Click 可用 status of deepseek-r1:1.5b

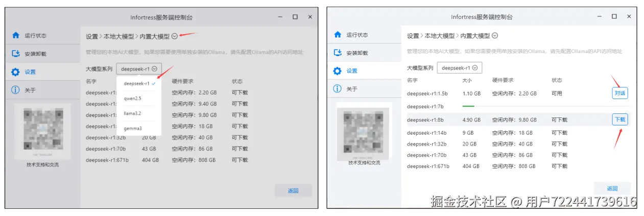point(557,93)
